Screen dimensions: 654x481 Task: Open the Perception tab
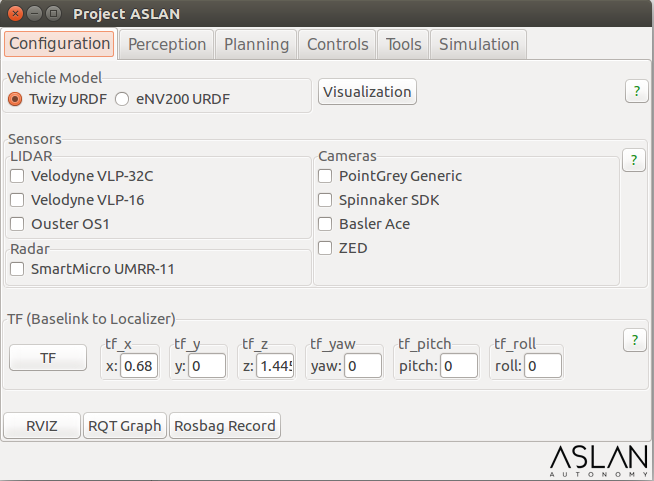coord(167,45)
